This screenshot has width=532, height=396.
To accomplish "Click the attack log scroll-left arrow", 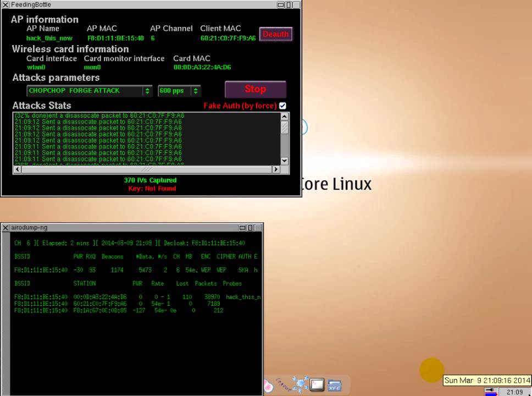I will tap(17, 169).
